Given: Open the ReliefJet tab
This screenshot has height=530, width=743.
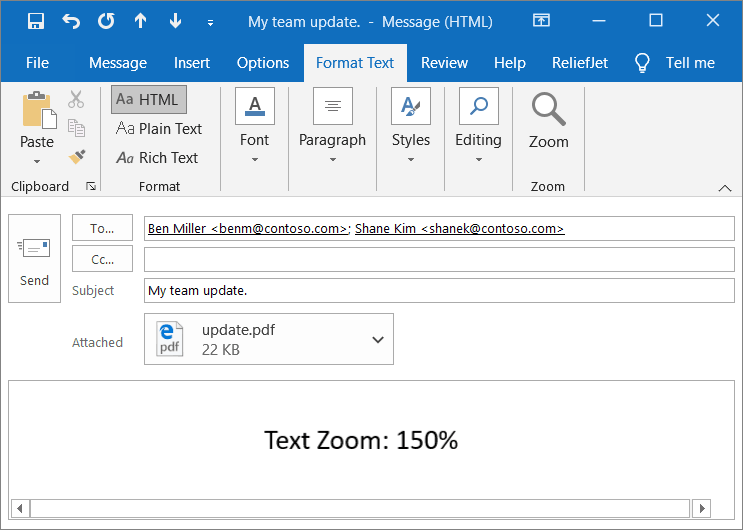Looking at the screenshot, I should [580, 63].
